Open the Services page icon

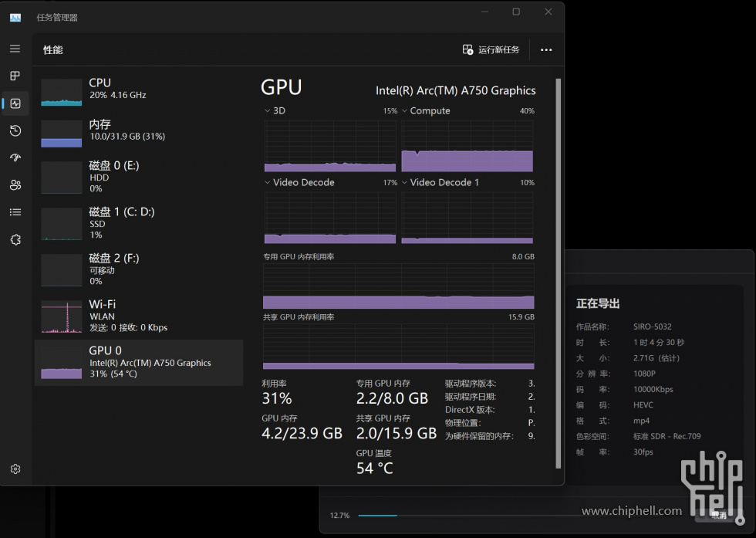pyautogui.click(x=15, y=239)
